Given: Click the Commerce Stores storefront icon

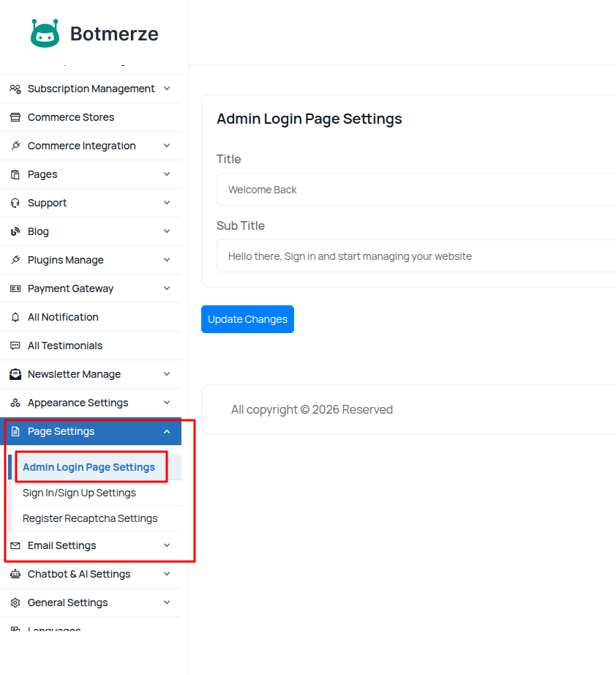Looking at the screenshot, I should [15, 117].
